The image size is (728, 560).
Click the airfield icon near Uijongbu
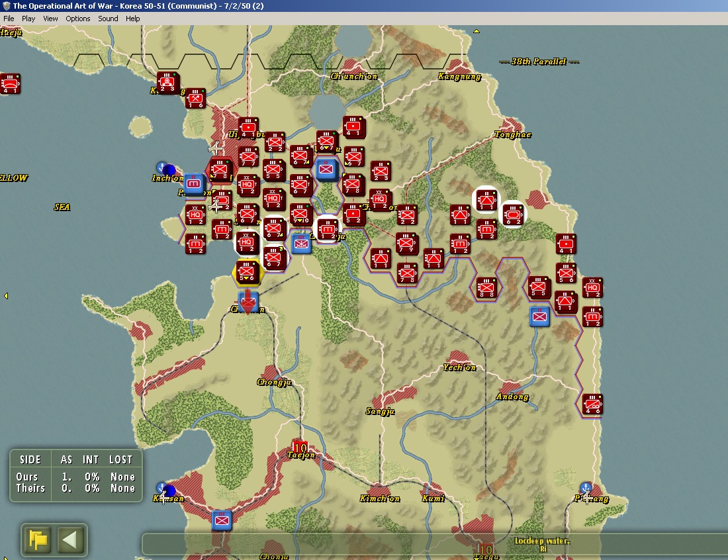pyautogui.click(x=216, y=148)
